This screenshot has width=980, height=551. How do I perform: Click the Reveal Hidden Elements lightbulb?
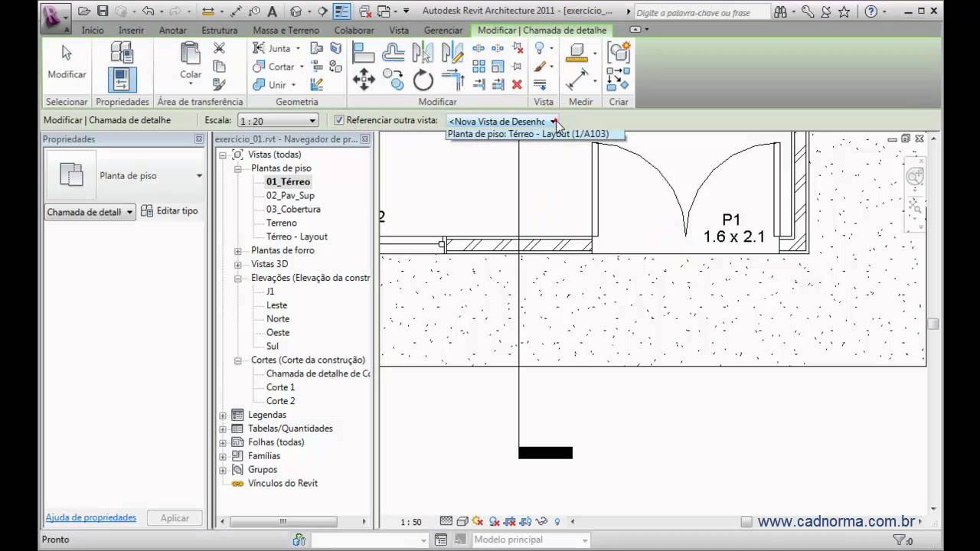pos(557,522)
